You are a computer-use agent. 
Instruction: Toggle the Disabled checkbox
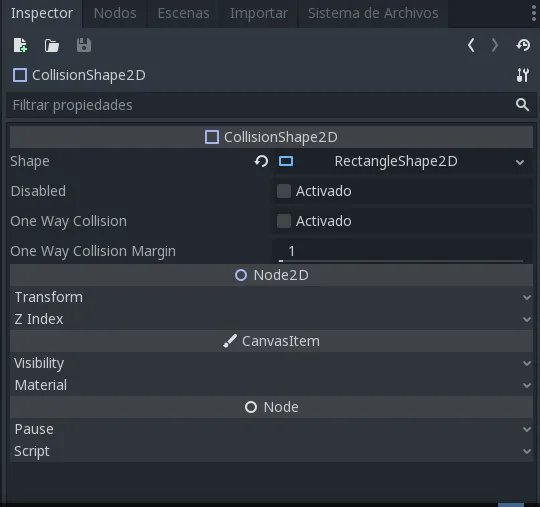point(284,191)
